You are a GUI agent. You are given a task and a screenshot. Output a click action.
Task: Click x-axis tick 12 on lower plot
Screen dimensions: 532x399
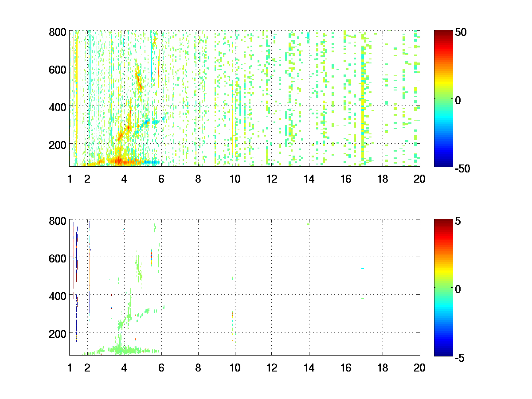pos(272,368)
